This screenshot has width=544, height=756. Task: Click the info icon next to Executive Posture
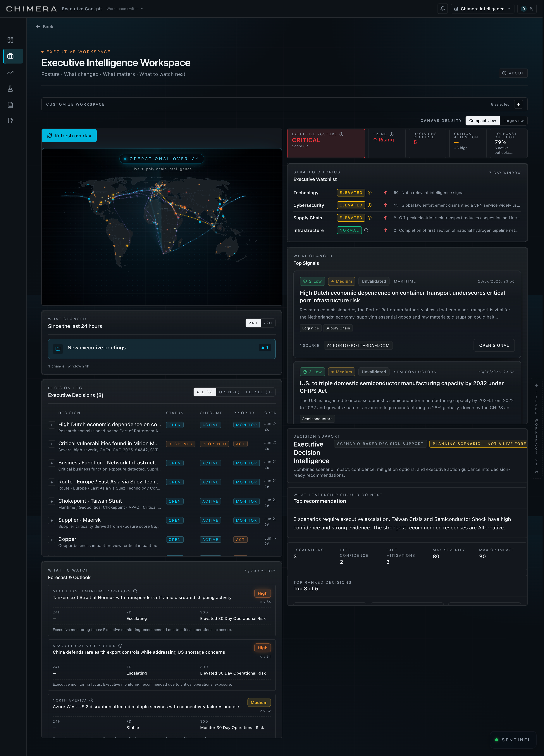point(341,134)
